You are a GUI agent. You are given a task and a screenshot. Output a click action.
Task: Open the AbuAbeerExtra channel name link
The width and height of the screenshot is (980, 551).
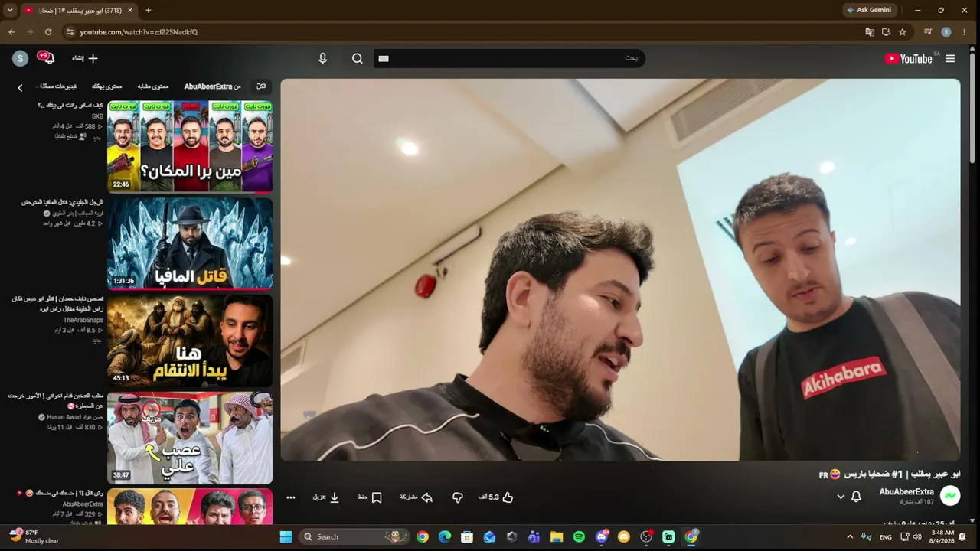(x=906, y=492)
